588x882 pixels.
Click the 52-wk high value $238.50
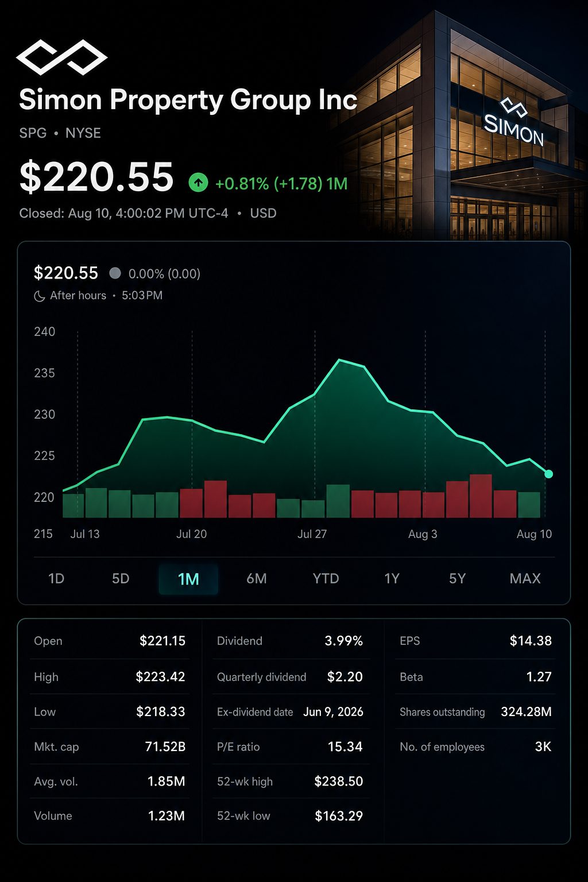(339, 782)
